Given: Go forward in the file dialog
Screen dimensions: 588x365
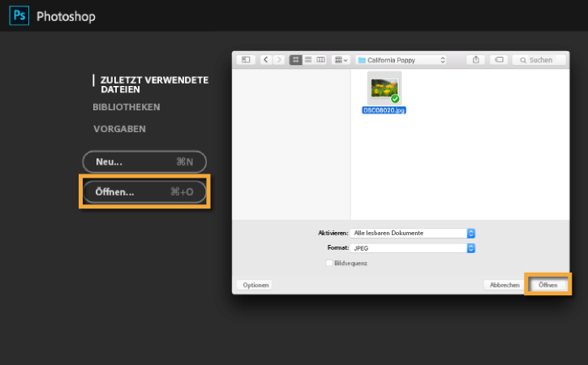Looking at the screenshot, I should (279, 60).
